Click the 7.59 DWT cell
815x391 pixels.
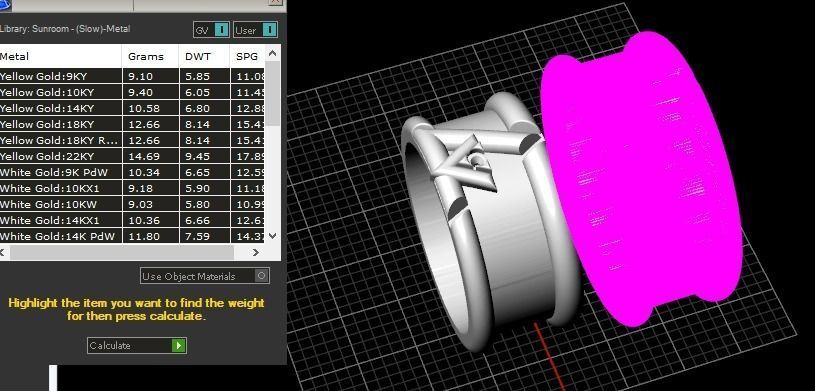pos(204,236)
